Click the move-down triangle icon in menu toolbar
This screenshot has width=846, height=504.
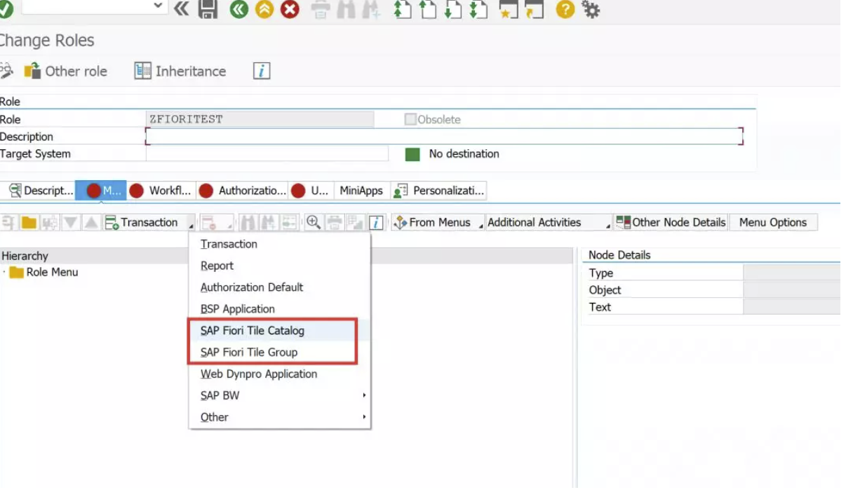[x=70, y=222]
